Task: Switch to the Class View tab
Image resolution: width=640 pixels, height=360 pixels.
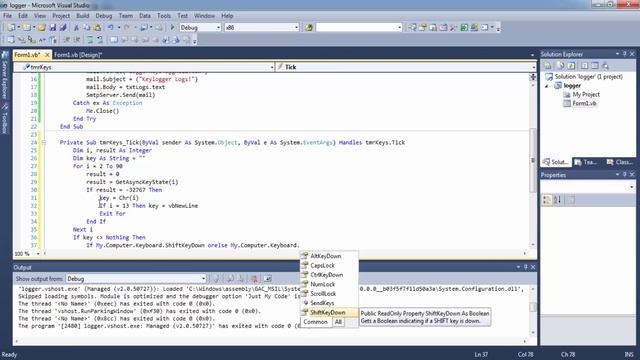Action: [x=620, y=162]
